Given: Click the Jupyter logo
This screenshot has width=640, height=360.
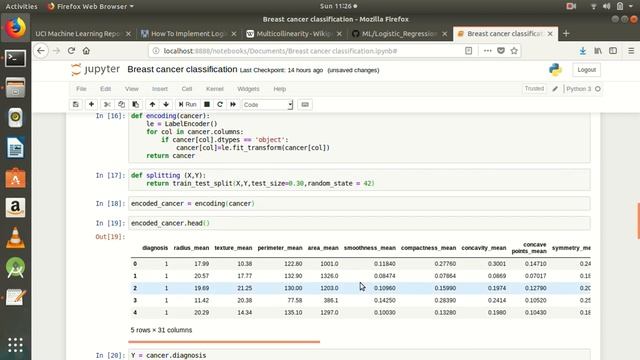Looking at the screenshot, I should (x=96, y=69).
